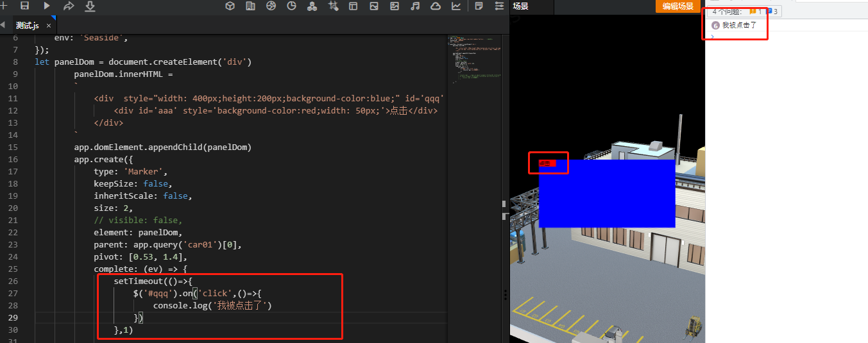Viewport: 868px width, 343px height.
Task: Click the "env: 'Seaside'" code line
Action: (x=92, y=38)
